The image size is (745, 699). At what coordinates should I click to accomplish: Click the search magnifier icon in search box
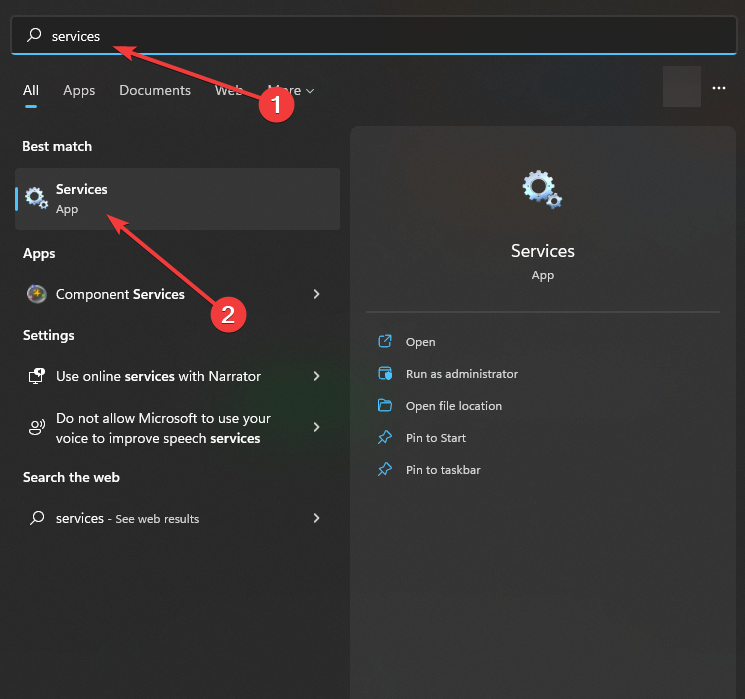[x=34, y=36]
